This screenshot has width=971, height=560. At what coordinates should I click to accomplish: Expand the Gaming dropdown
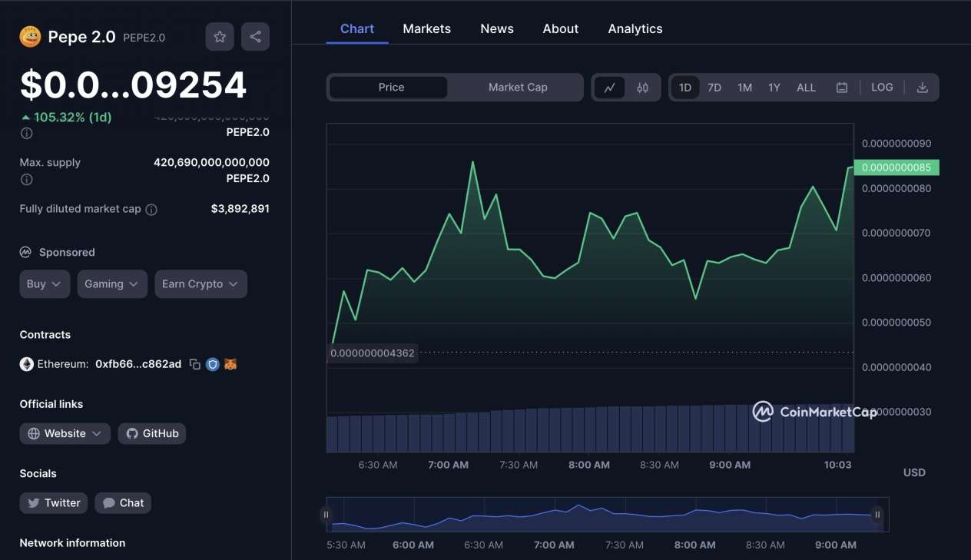tap(112, 284)
